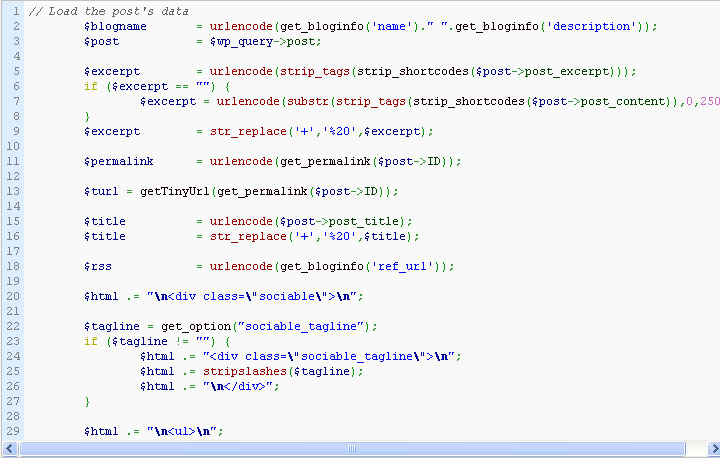The height and width of the screenshot is (458, 720).
Task: Click the horizontal scrollbar left arrow
Action: pos(10,449)
